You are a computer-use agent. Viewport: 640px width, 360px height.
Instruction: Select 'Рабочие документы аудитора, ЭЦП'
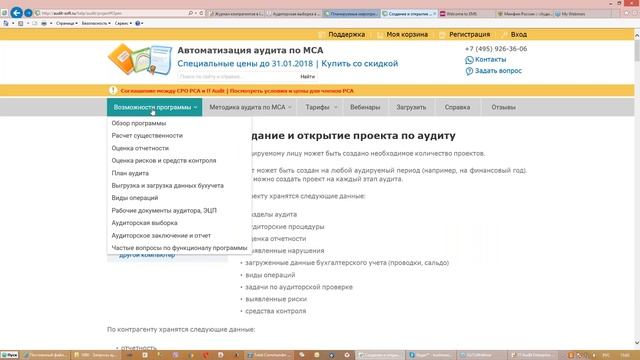point(164,211)
